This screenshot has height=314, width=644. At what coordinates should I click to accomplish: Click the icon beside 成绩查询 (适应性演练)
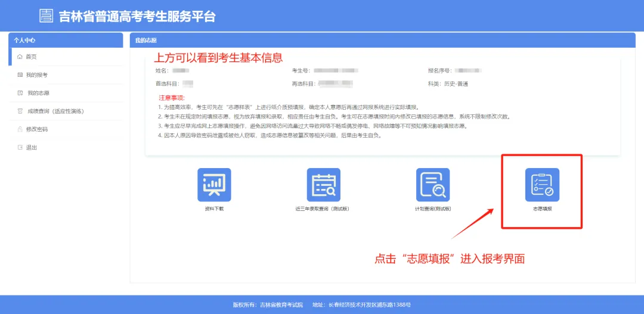[20, 111]
